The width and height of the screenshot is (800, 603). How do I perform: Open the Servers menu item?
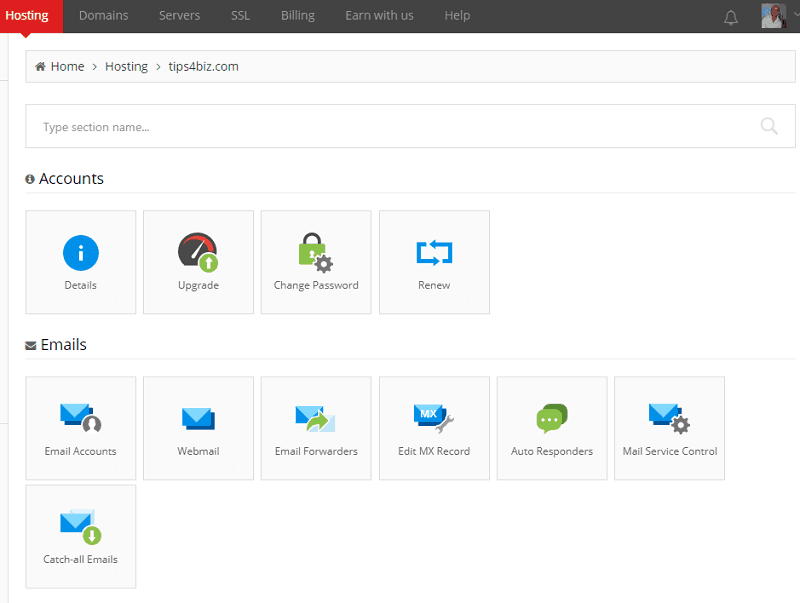click(x=180, y=16)
